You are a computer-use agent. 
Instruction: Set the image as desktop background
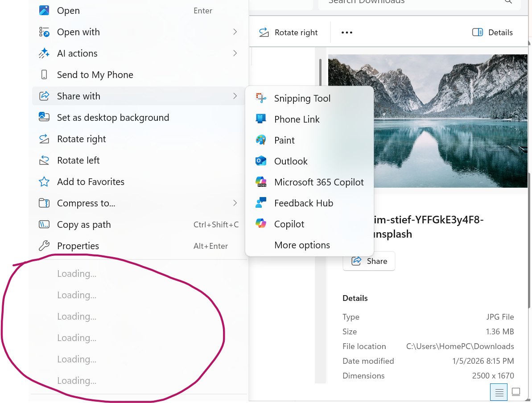[113, 117]
